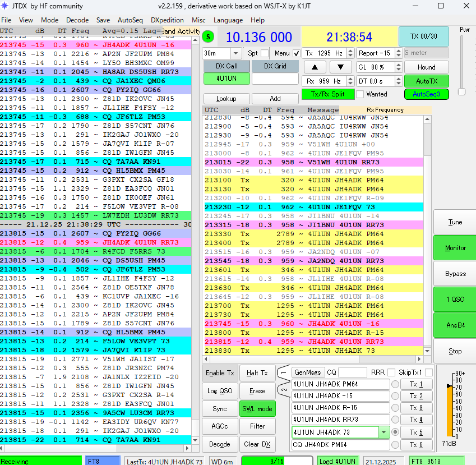
Task: Select the Tx 3 message radio button
Action: coord(395,408)
